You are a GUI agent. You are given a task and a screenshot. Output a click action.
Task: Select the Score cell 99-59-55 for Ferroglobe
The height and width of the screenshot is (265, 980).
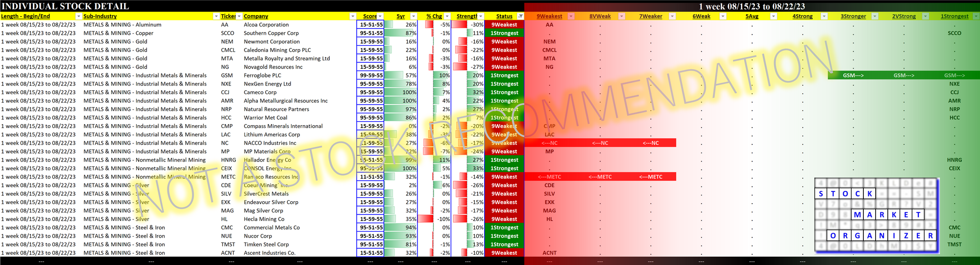371,75
